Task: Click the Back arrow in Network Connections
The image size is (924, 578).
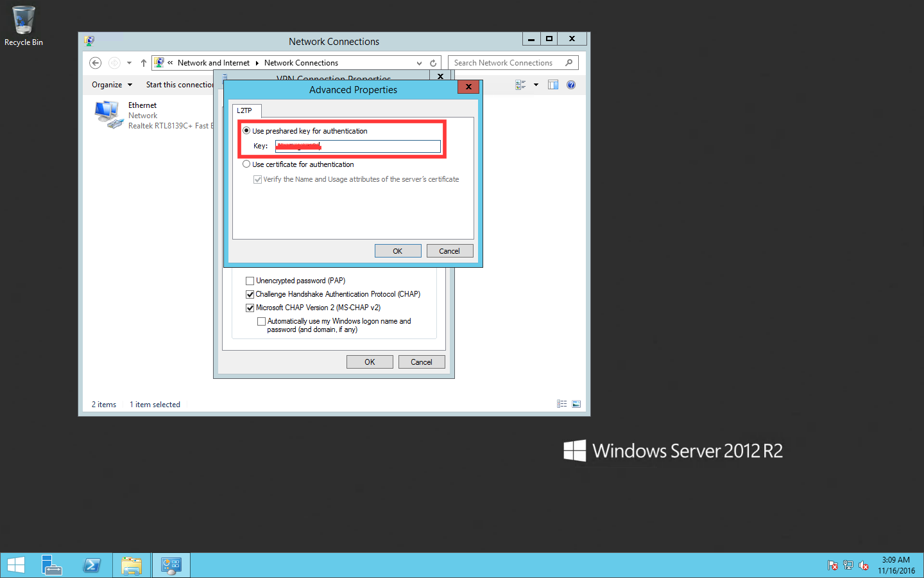Action: click(x=96, y=63)
